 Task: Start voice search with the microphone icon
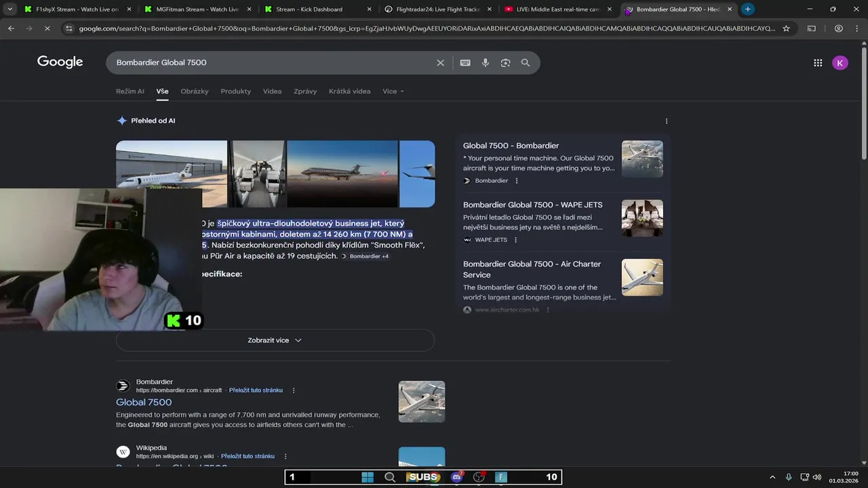click(486, 62)
